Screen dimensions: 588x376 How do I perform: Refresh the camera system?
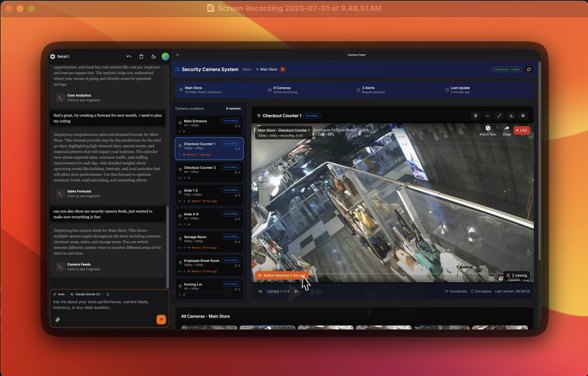pos(529,69)
